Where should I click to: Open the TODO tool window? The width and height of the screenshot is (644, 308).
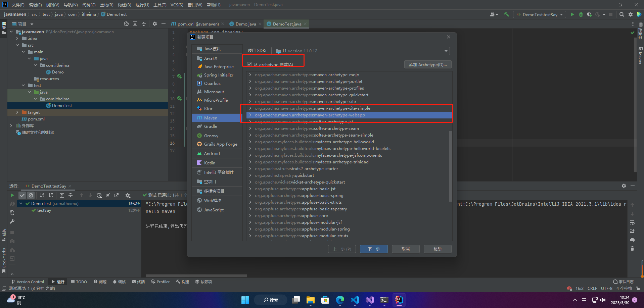click(x=79, y=282)
